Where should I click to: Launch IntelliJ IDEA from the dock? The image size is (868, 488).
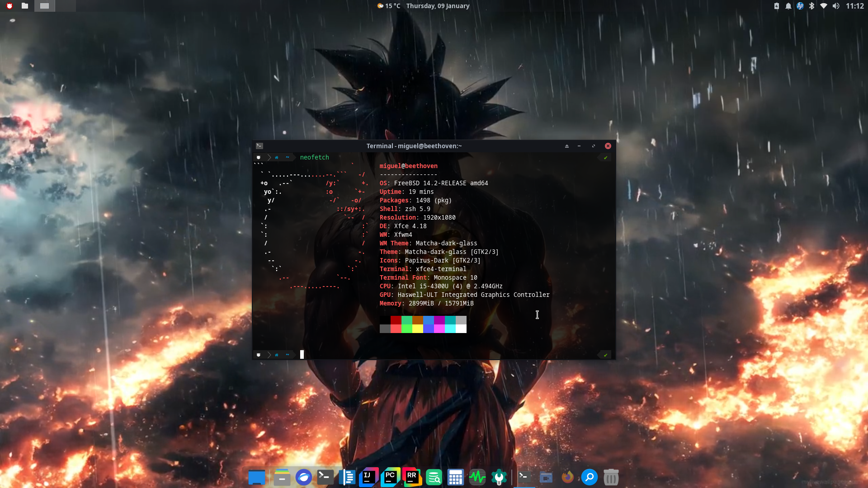[368, 477]
